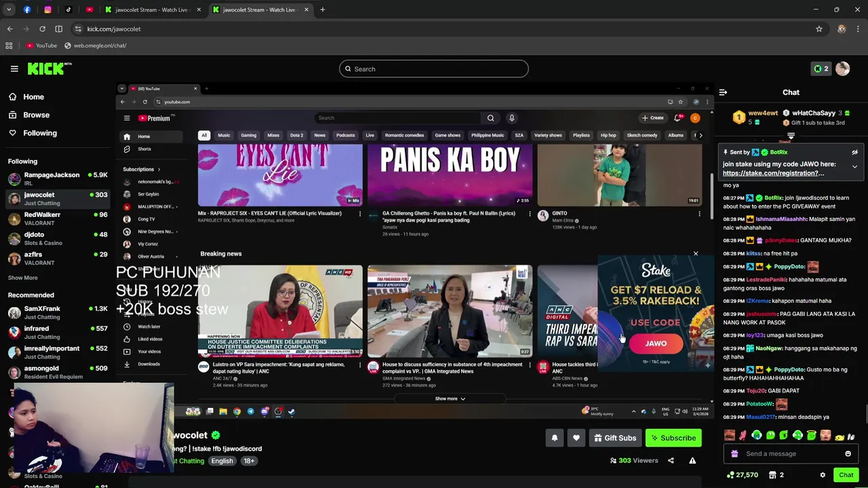Click the Kick logo
This screenshot has width=868, height=488.
[x=50, y=68]
